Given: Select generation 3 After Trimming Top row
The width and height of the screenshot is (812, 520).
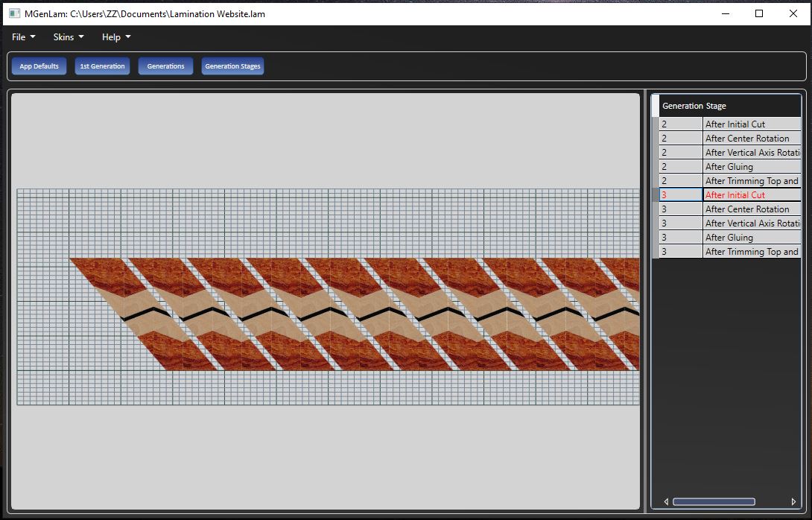Looking at the screenshot, I should click(x=751, y=252).
